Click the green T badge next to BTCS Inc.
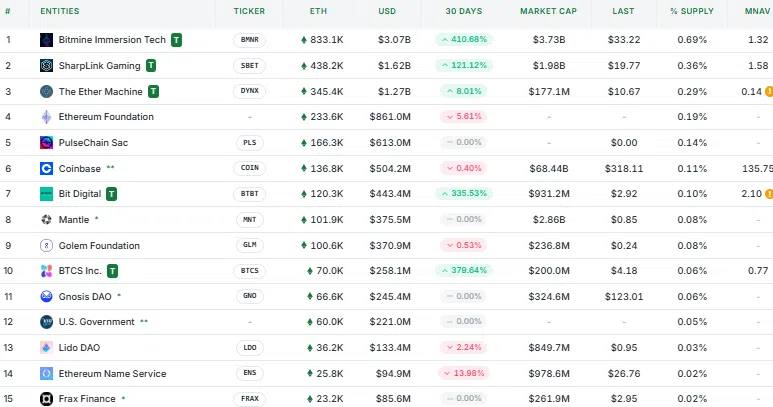Viewport: 773px width, 407px height. coord(113,271)
